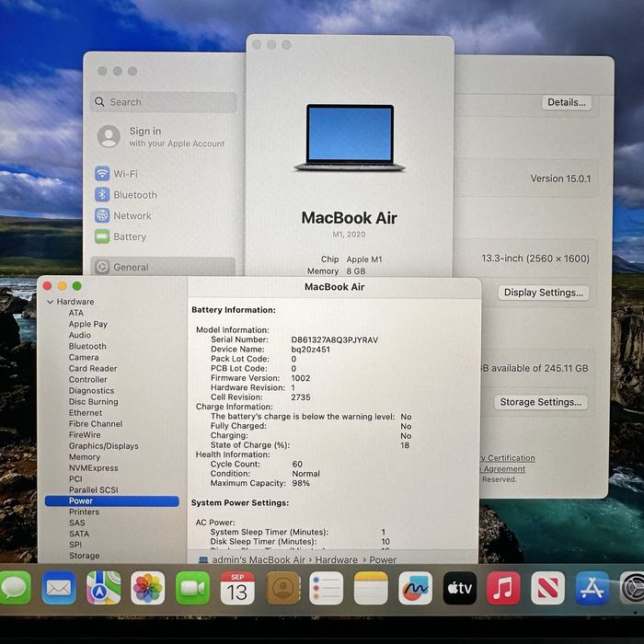Open Mail app in the Dock
The height and width of the screenshot is (644, 644).
[59, 588]
